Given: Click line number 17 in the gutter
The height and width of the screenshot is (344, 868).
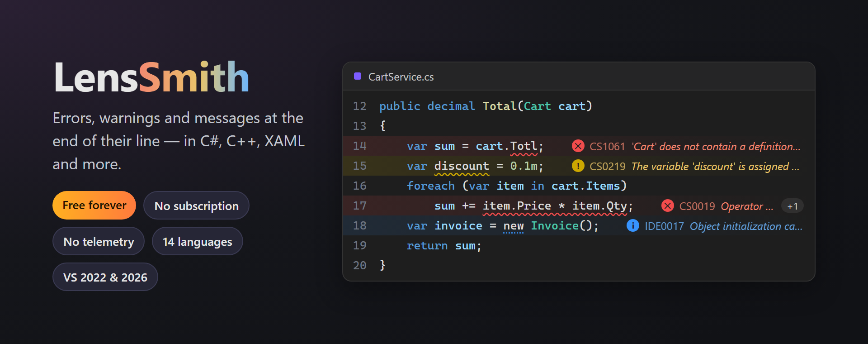Looking at the screenshot, I should (x=360, y=206).
